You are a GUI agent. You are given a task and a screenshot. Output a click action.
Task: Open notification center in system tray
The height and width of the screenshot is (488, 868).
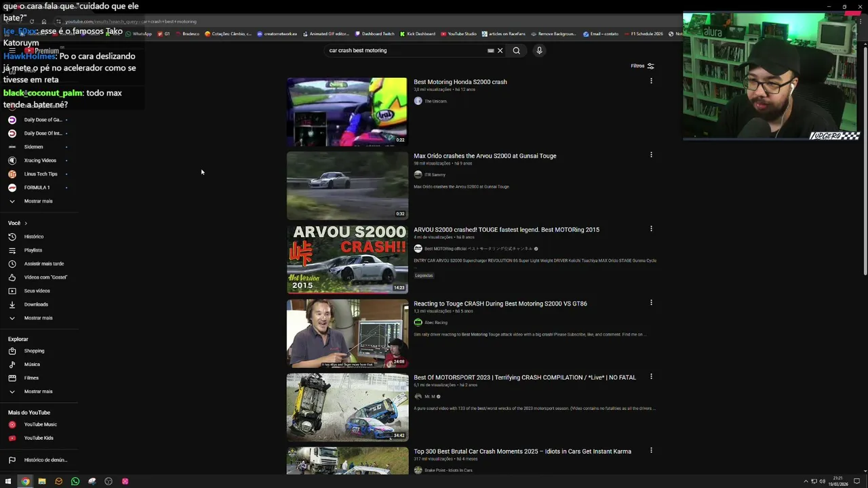coord(856,481)
